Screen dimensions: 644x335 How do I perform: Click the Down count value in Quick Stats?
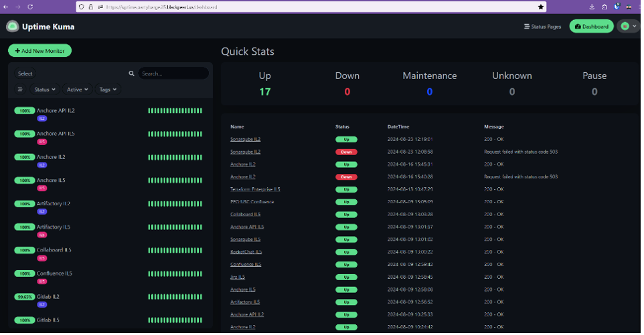point(347,92)
